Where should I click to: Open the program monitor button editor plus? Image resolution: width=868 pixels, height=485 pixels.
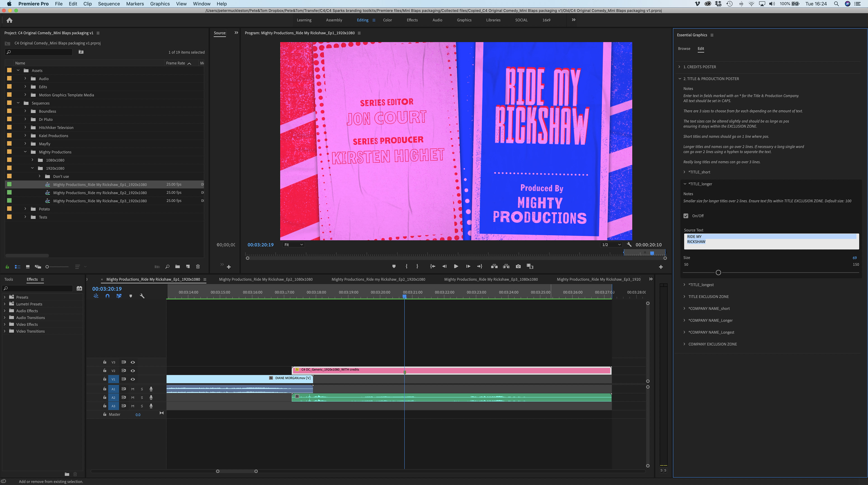click(661, 267)
